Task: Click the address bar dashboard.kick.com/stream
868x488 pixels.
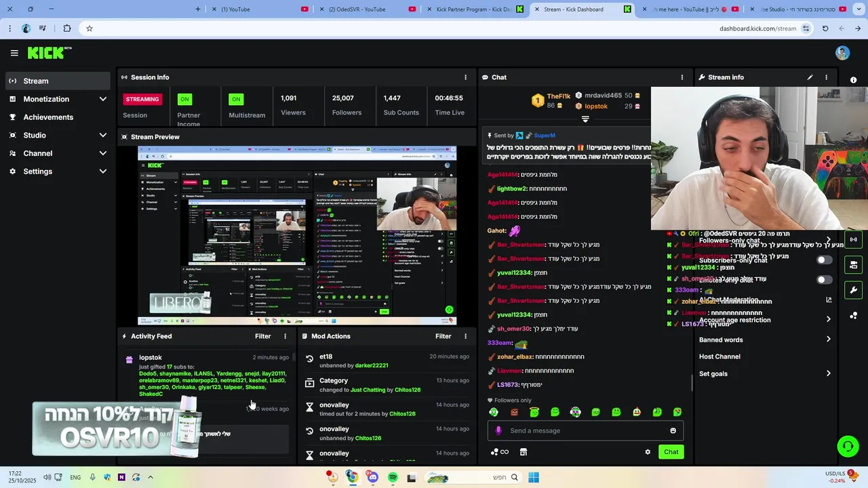Action: [757, 28]
